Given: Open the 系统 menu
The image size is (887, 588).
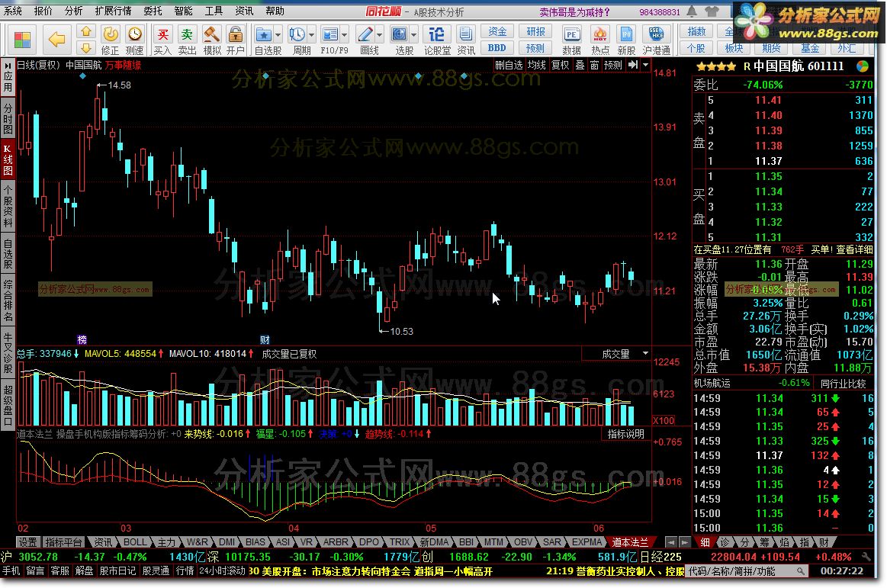Looking at the screenshot, I should 12,11.
